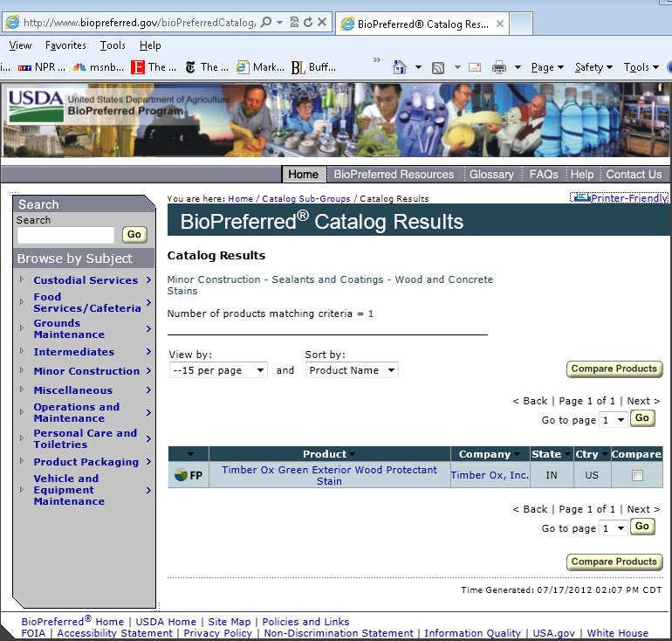Open the Help menu in menu bar
The width and height of the screenshot is (672, 641).
click(x=150, y=45)
